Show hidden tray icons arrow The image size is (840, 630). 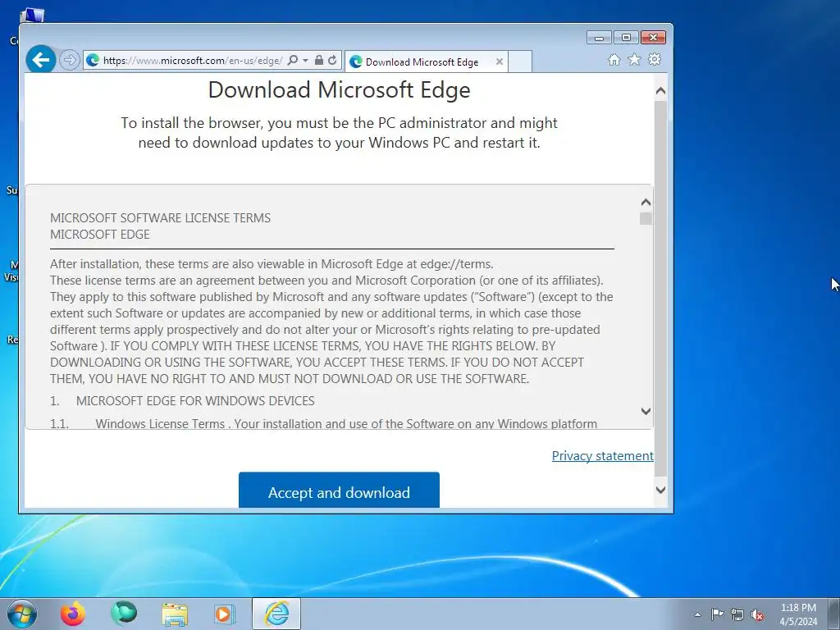pyautogui.click(x=697, y=614)
